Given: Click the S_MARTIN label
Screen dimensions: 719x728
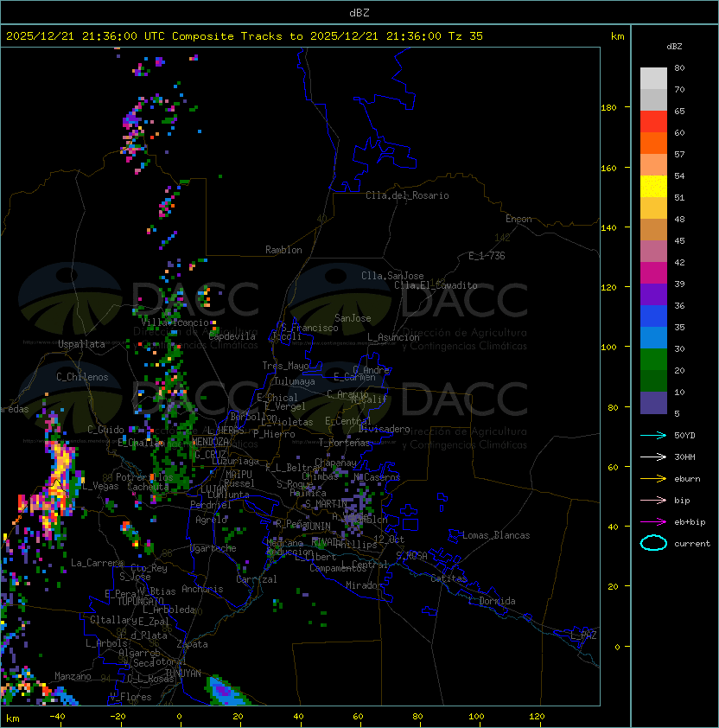Looking at the screenshot, I should coord(326,504).
